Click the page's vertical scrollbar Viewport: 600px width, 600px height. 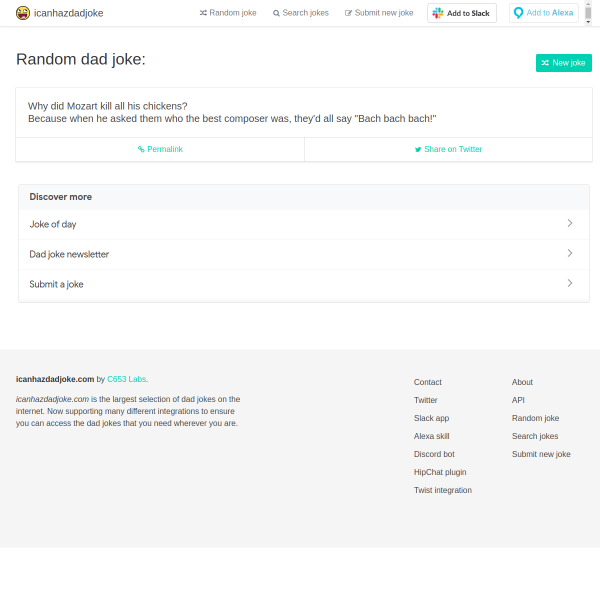[588, 14]
